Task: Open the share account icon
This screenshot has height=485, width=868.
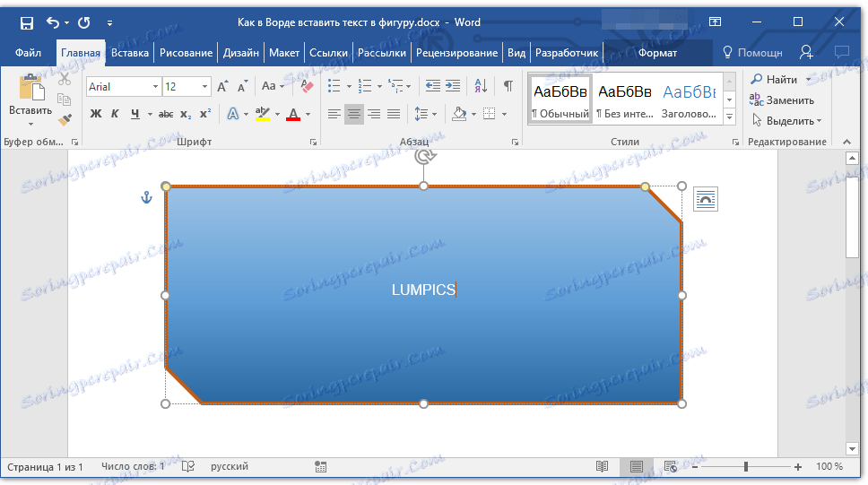Action: tap(806, 52)
